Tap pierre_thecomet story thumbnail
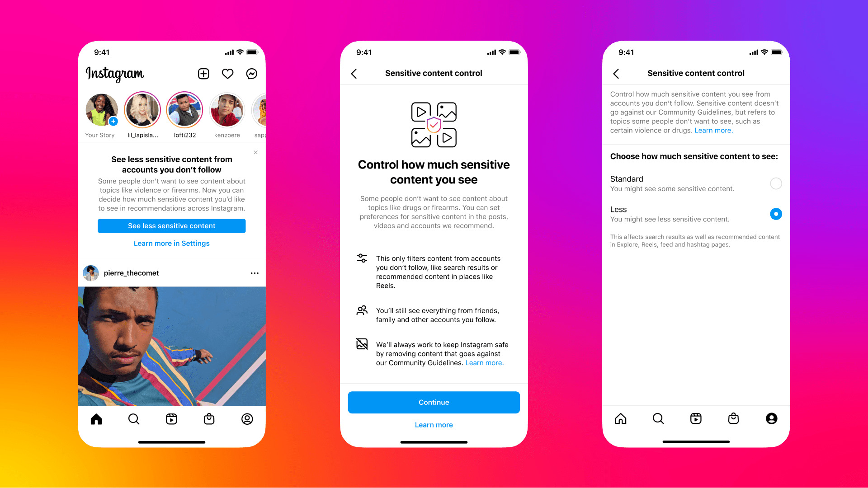868x488 pixels. pos(91,273)
